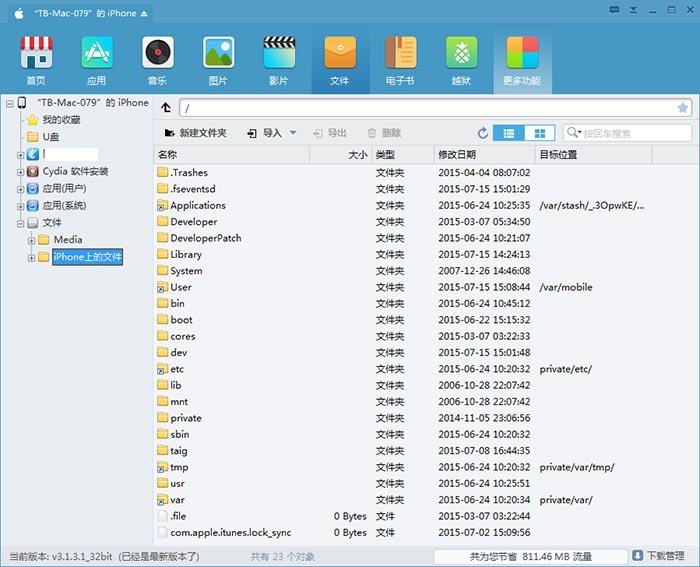Viewport: 700px width, 567px height.
Task: Open the 音乐 music section
Action: (x=157, y=60)
